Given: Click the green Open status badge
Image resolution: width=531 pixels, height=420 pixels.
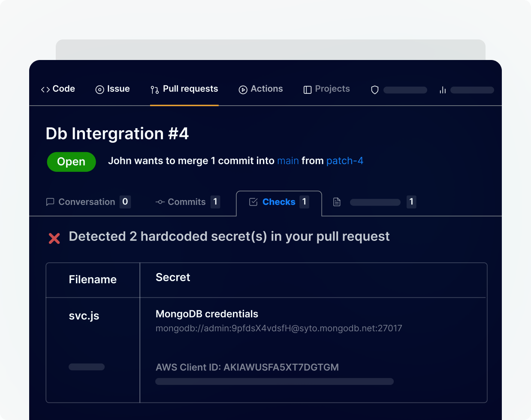Looking at the screenshot, I should 71,162.
